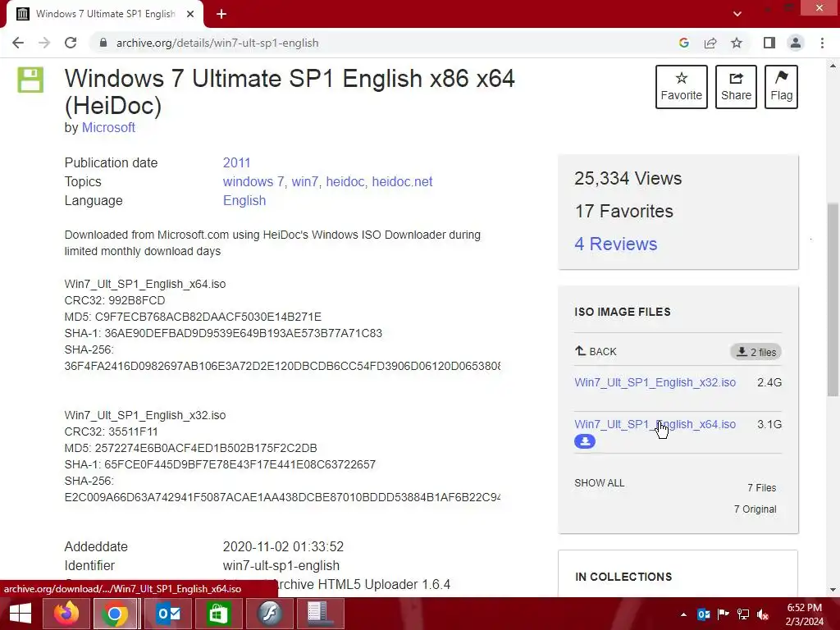This screenshot has width=840, height=630.
Task: Open Firefox from the taskbar
Action: pyautogui.click(x=66, y=614)
